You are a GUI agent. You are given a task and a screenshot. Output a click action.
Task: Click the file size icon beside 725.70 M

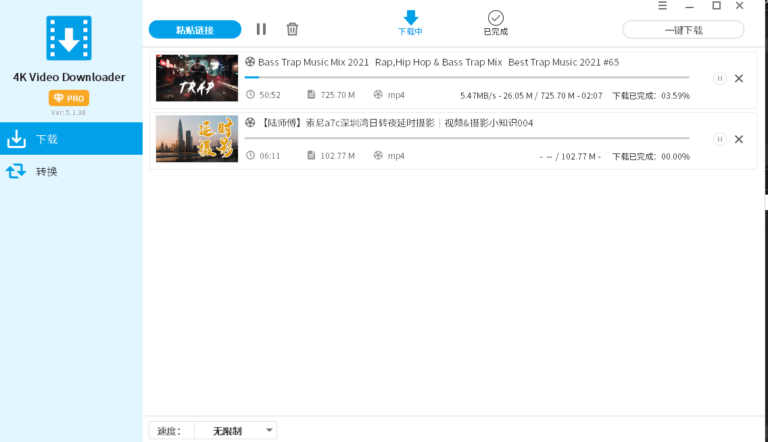[x=311, y=95]
